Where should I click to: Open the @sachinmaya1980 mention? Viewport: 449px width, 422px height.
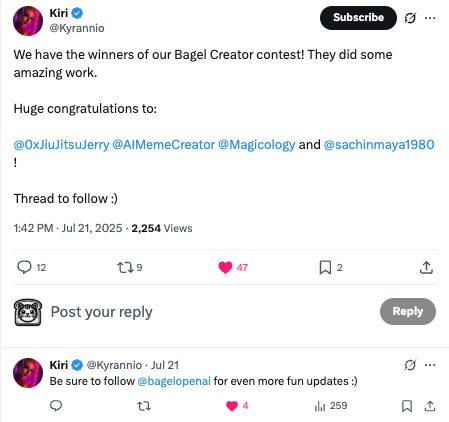pyautogui.click(x=379, y=145)
